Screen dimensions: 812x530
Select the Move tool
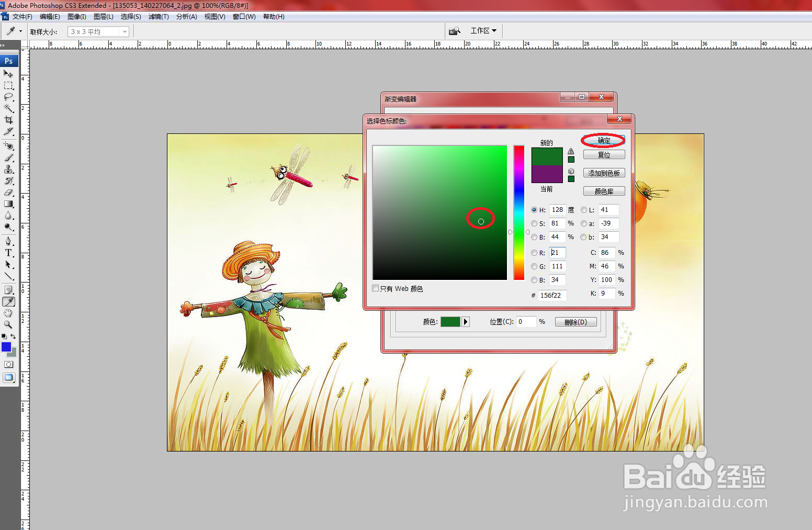tap(8, 74)
